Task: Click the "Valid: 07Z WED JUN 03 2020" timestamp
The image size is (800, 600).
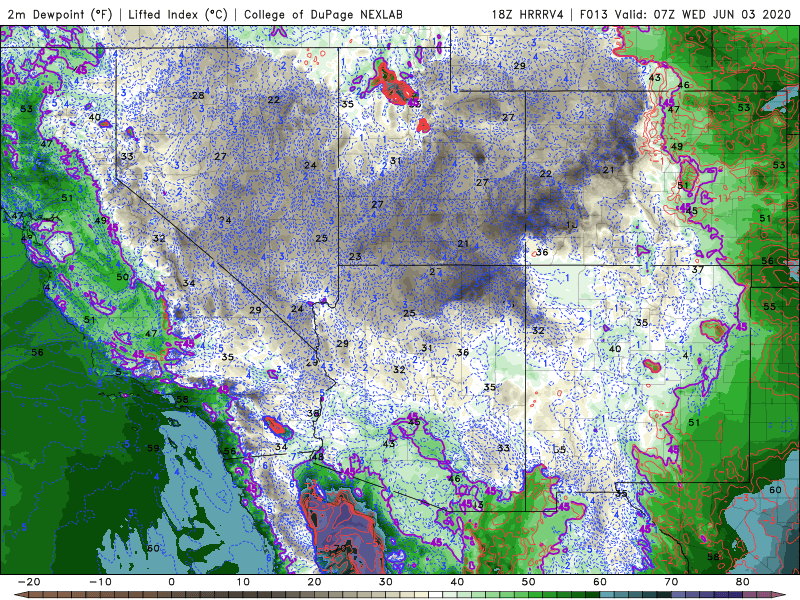Action: point(703,14)
